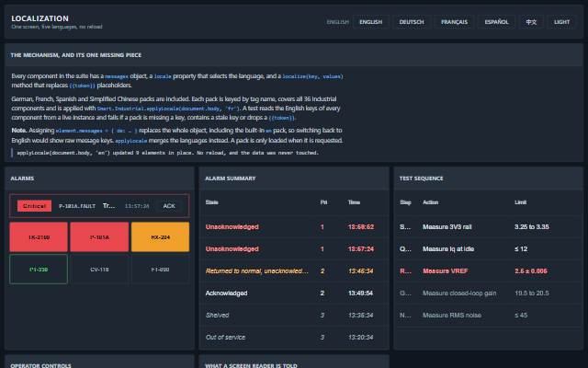Screen dimensions: 588x368
Task: Click the Alarm Summary panel heading
Action: 231,178
